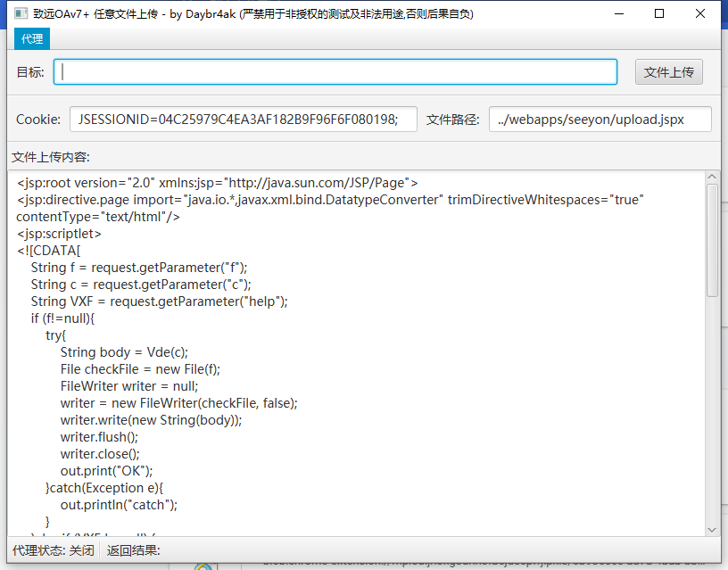
Task: Click the vertical scrollbar thumb
Action: [712, 240]
